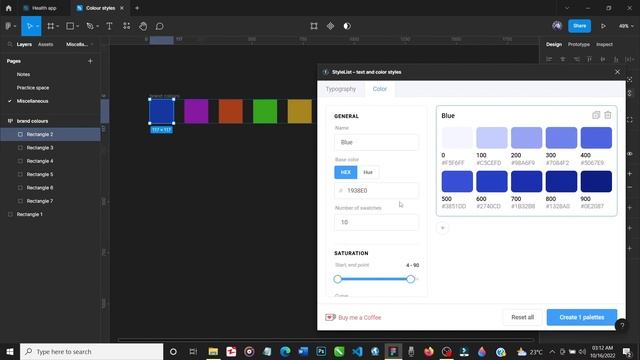Viewport: 640px width, 360px height.
Task: Select the Pen tool
Action: pos(90,26)
